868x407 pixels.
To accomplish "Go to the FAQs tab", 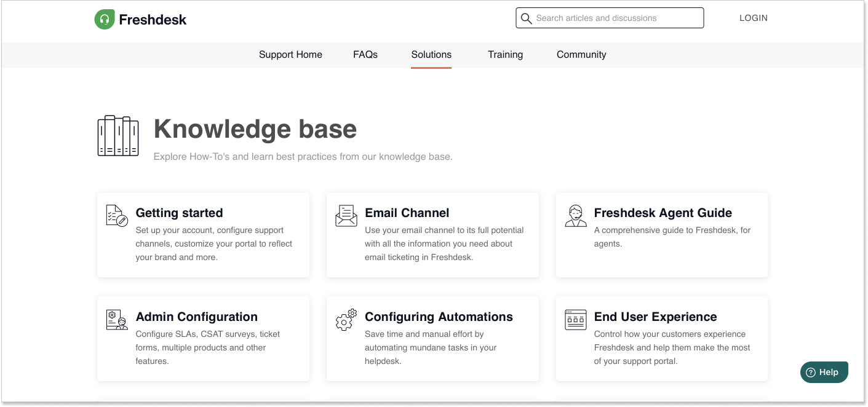I will point(365,55).
